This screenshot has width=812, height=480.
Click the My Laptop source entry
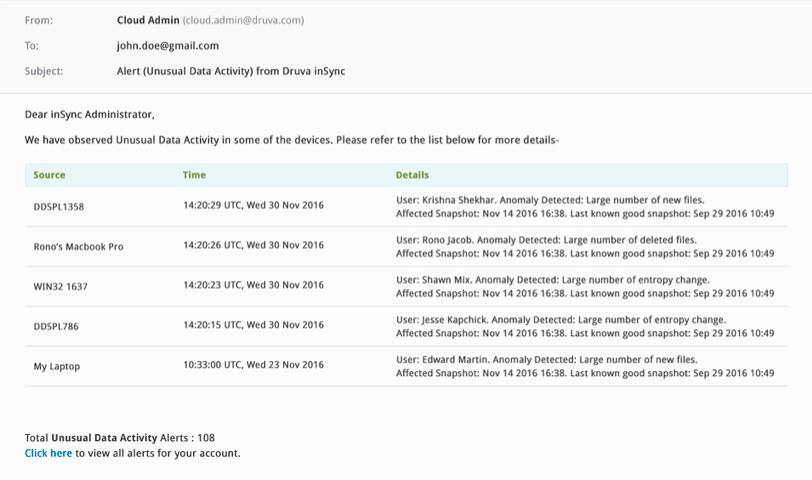click(x=57, y=366)
